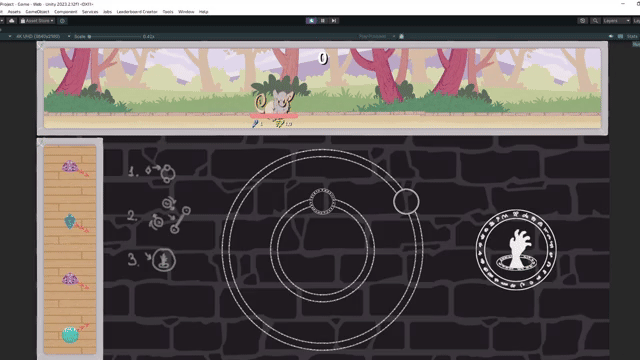Click the Scale slider handle
Image resolution: width=640 pixels, height=360 pixels.
(x=89, y=37)
